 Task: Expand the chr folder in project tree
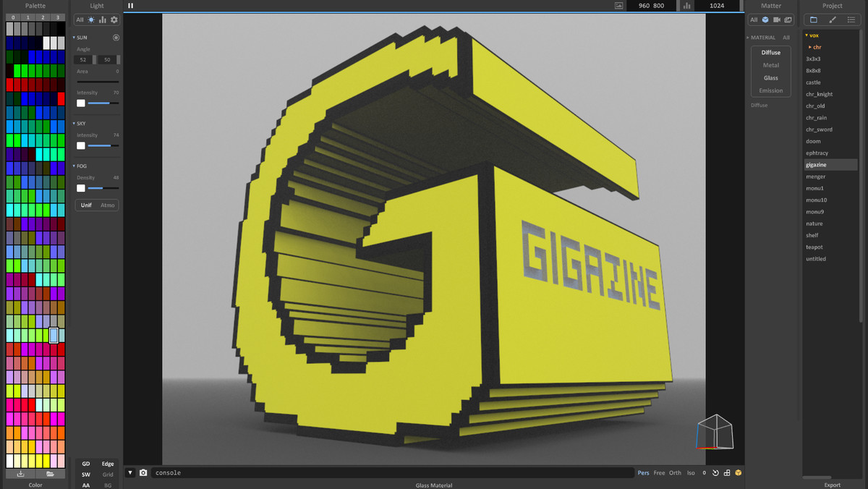(810, 47)
